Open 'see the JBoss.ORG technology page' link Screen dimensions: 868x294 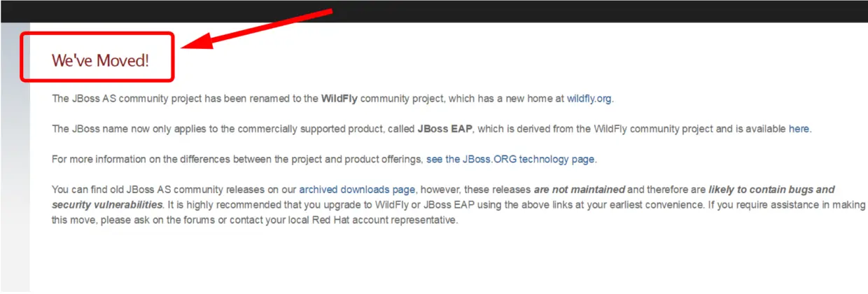click(510, 159)
